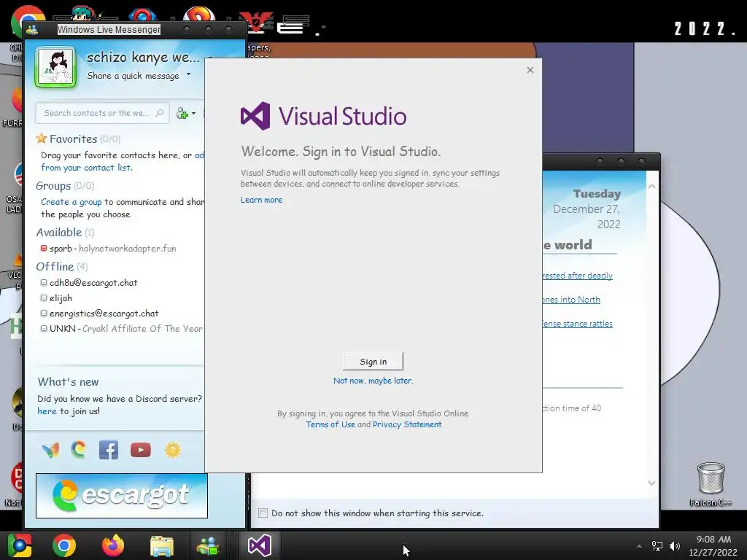747x560 pixels.
Task: Open the Recycle Bin desktop icon
Action: tap(711, 484)
